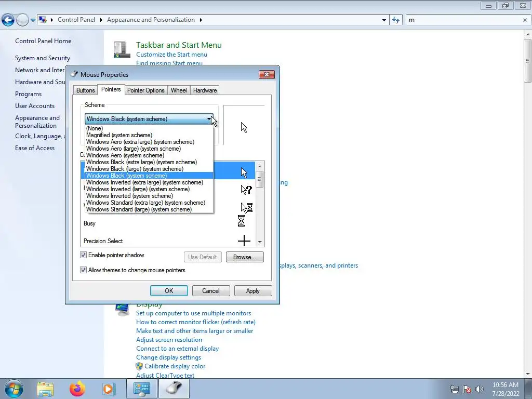This screenshot has height=399, width=532.
Task: Open System and Security category
Action: [x=43, y=58]
